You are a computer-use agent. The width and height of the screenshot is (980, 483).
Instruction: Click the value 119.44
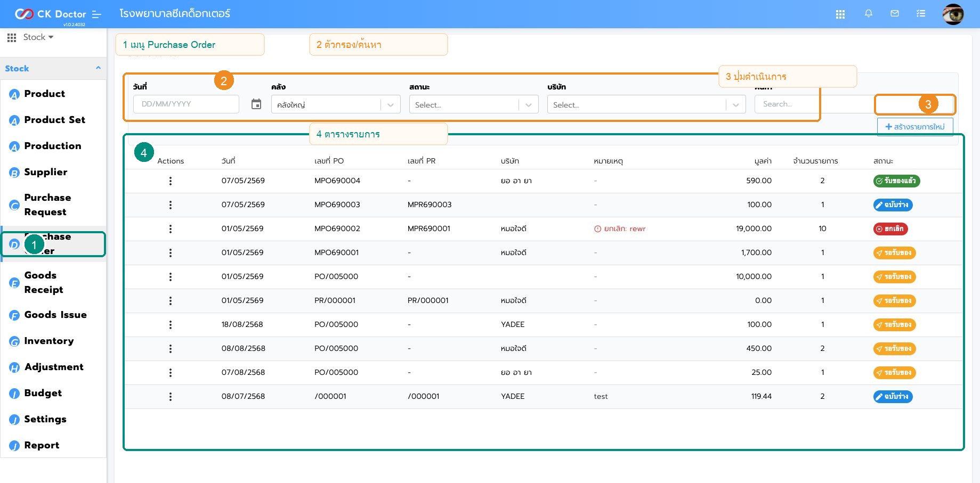tap(762, 396)
